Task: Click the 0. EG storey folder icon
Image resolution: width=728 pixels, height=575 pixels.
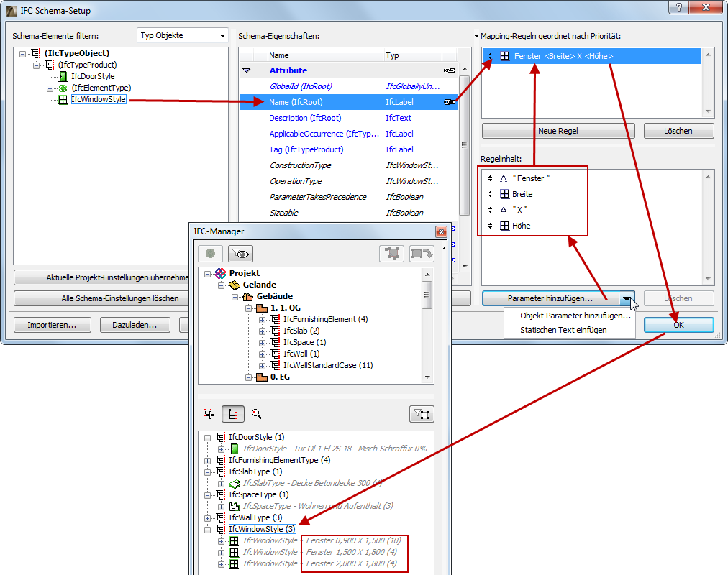Action: pyautogui.click(x=262, y=377)
